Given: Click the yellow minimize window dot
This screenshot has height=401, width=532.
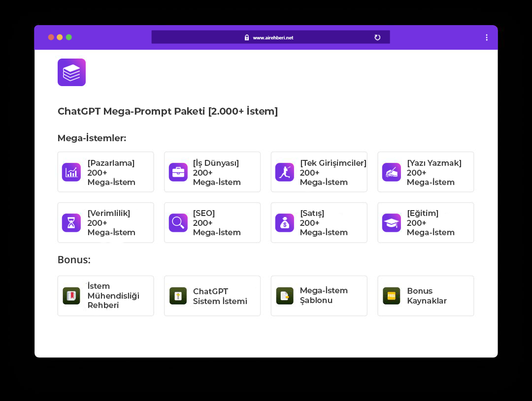Looking at the screenshot, I should click(x=60, y=37).
